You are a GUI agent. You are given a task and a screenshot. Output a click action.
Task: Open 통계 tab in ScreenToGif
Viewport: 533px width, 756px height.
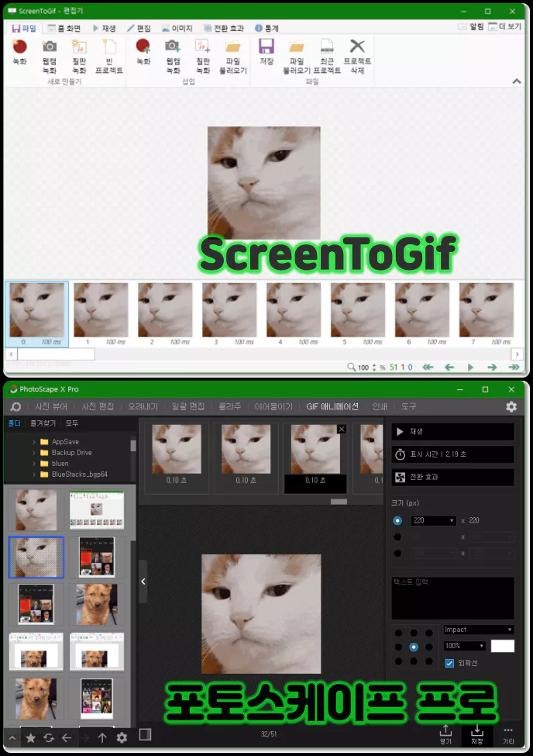tap(266, 29)
